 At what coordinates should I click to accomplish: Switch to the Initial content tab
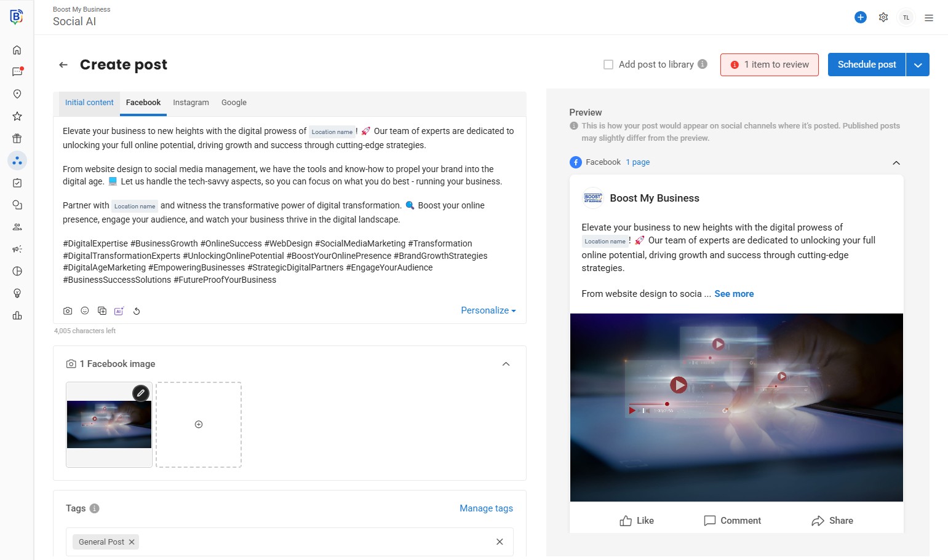tap(89, 103)
